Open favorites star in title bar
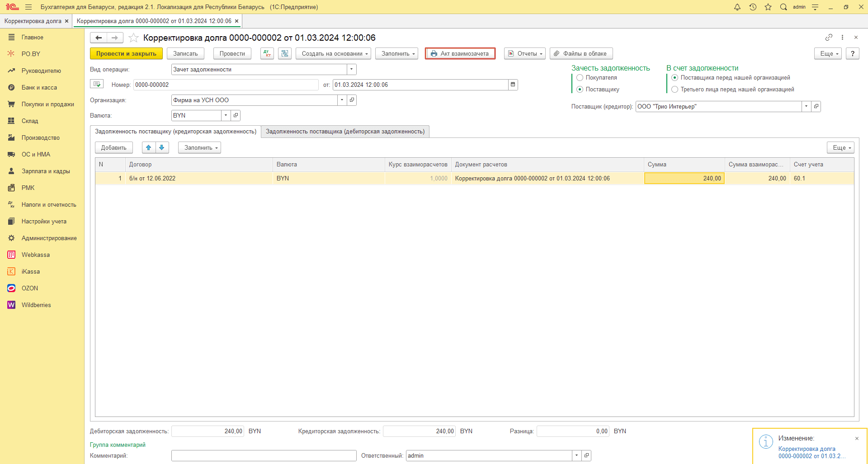This screenshot has width=868, height=464. tap(768, 7)
